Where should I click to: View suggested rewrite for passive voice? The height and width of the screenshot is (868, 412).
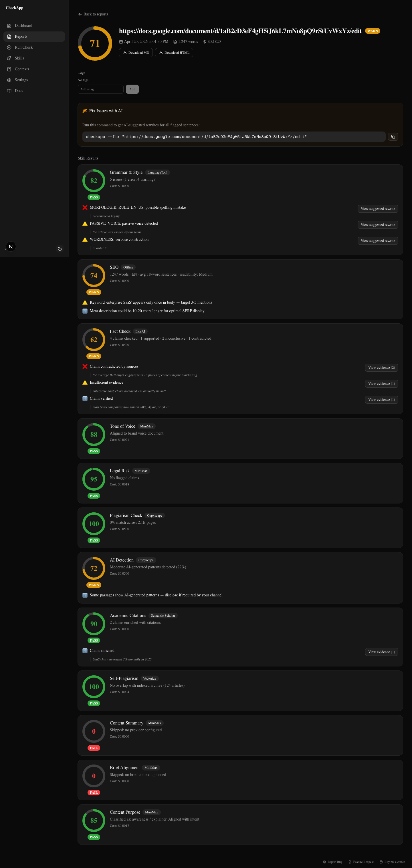click(x=378, y=225)
